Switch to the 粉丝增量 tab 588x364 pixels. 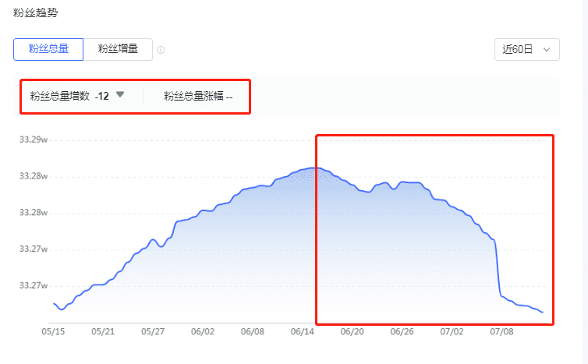(118, 49)
